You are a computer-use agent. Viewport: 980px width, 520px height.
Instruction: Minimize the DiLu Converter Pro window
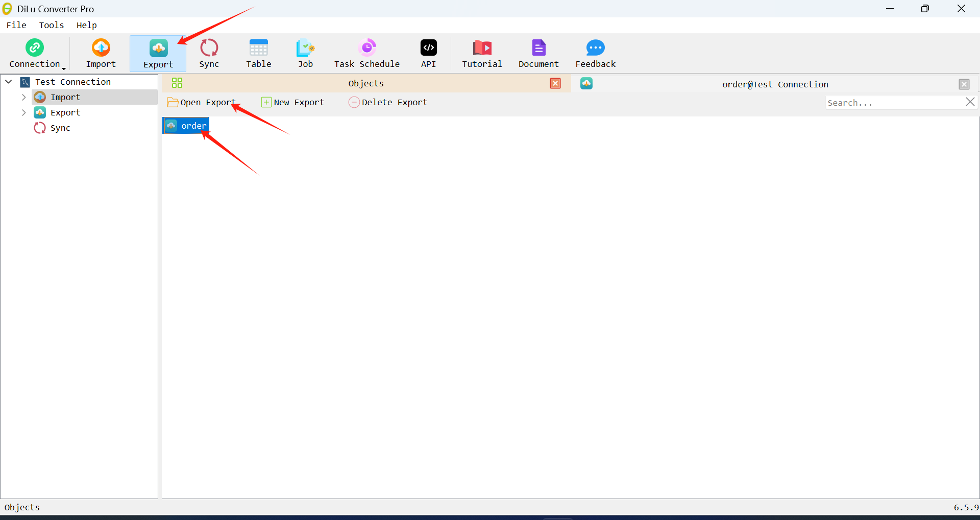(x=890, y=9)
